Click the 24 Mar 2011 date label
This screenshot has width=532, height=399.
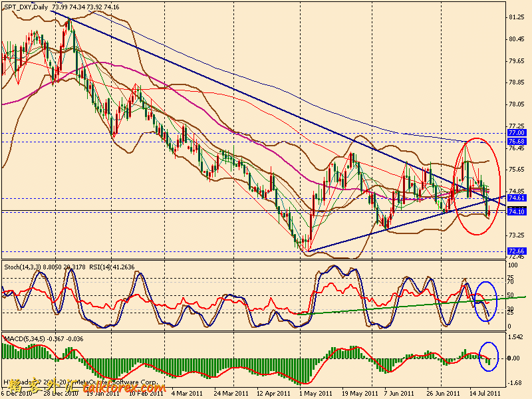pyautogui.click(x=231, y=393)
